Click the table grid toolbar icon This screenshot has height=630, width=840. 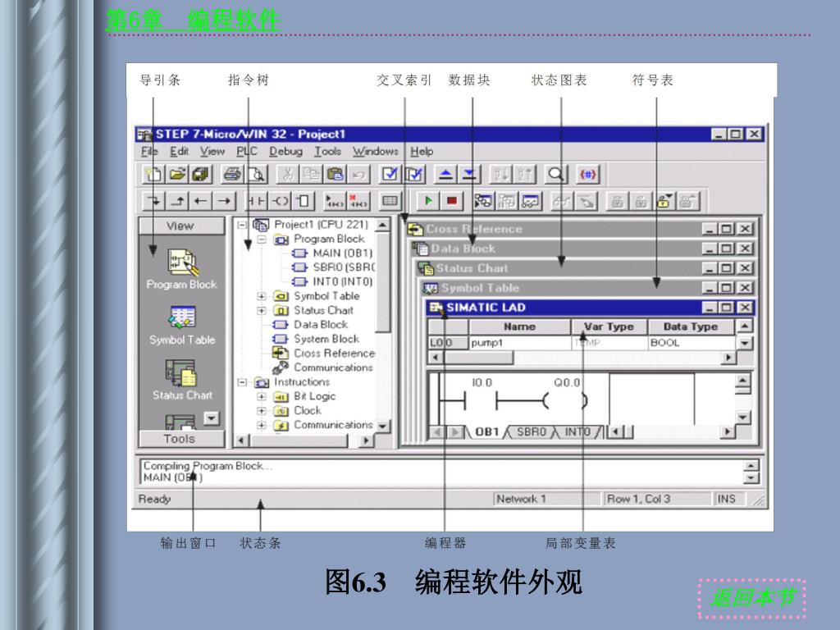[390, 202]
